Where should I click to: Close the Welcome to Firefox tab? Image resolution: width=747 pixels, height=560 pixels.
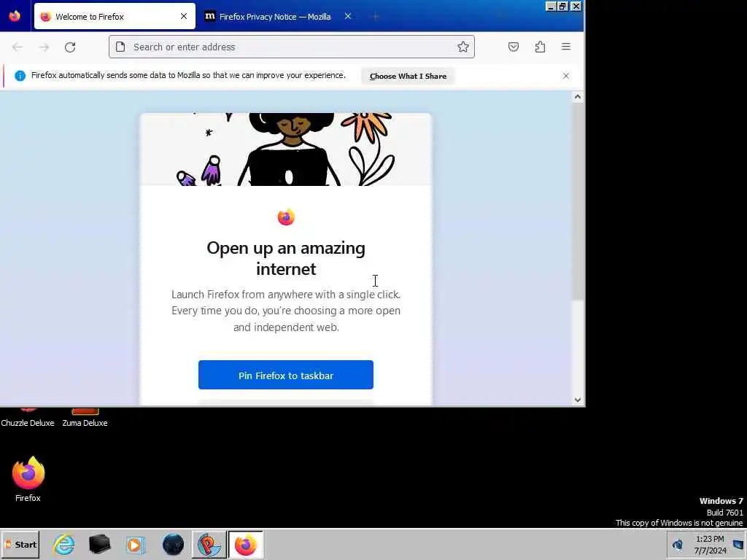tap(184, 16)
